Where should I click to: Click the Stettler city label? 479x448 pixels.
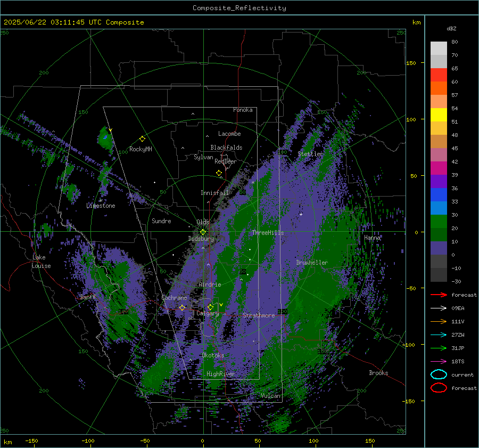tap(310, 154)
